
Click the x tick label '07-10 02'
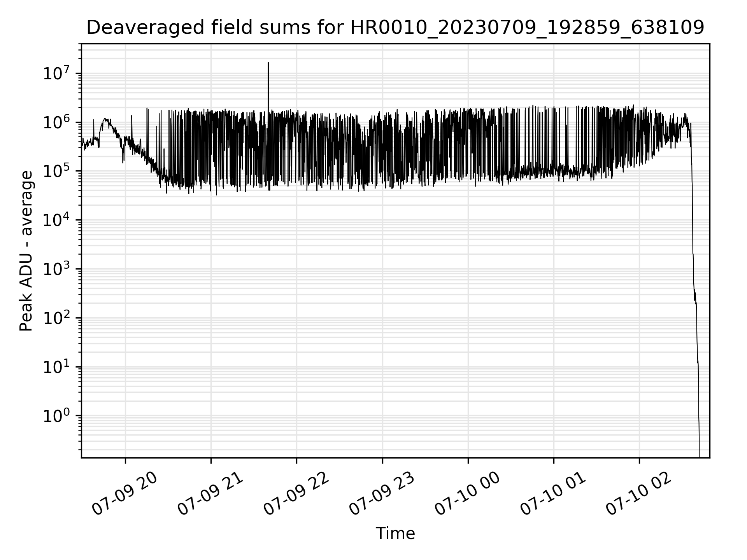pos(639,494)
